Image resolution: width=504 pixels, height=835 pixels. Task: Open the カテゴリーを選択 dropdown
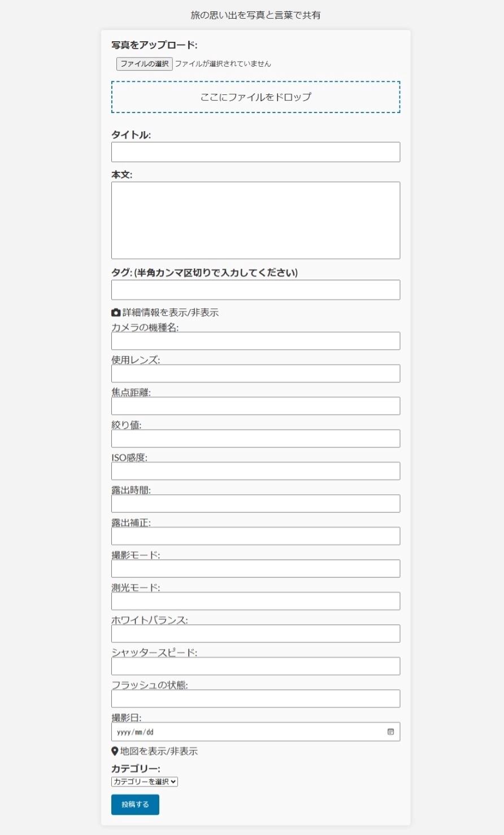[x=145, y=782]
